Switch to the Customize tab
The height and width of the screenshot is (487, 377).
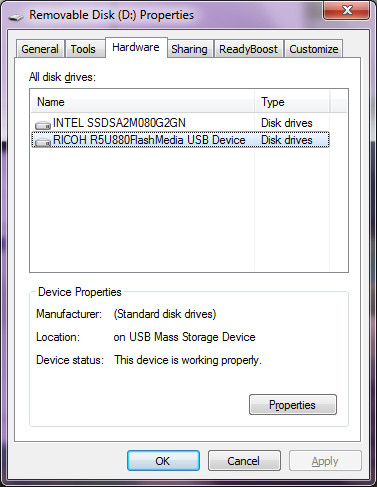(314, 49)
